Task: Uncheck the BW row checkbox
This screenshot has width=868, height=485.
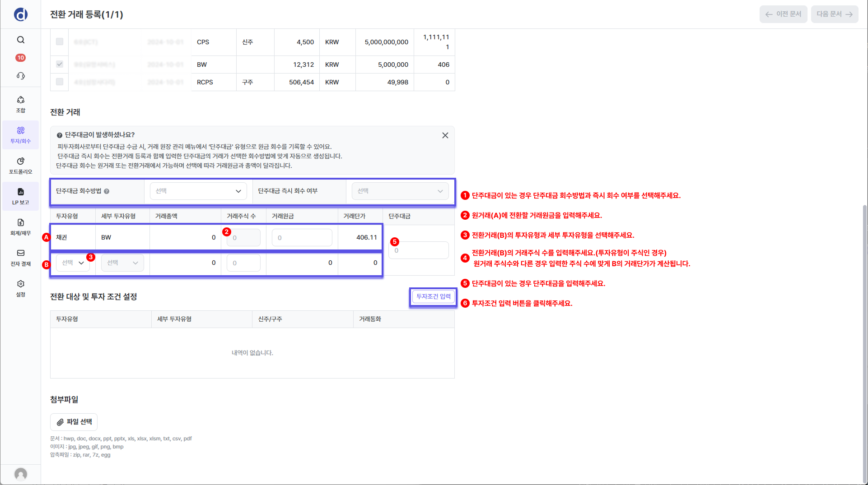Action: 60,64
